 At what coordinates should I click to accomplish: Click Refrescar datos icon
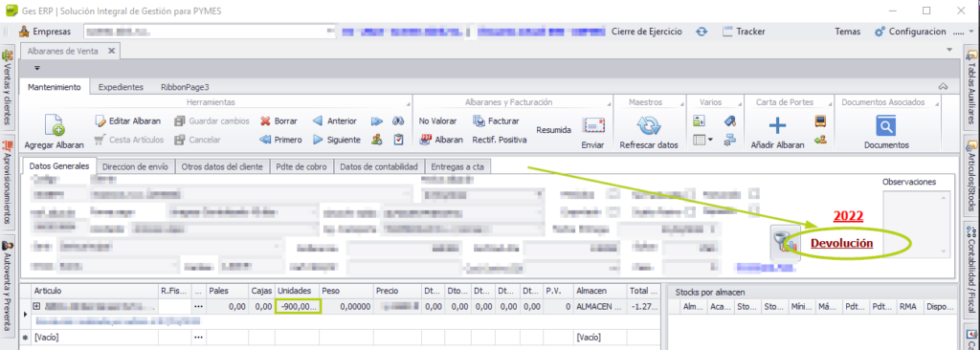648,126
